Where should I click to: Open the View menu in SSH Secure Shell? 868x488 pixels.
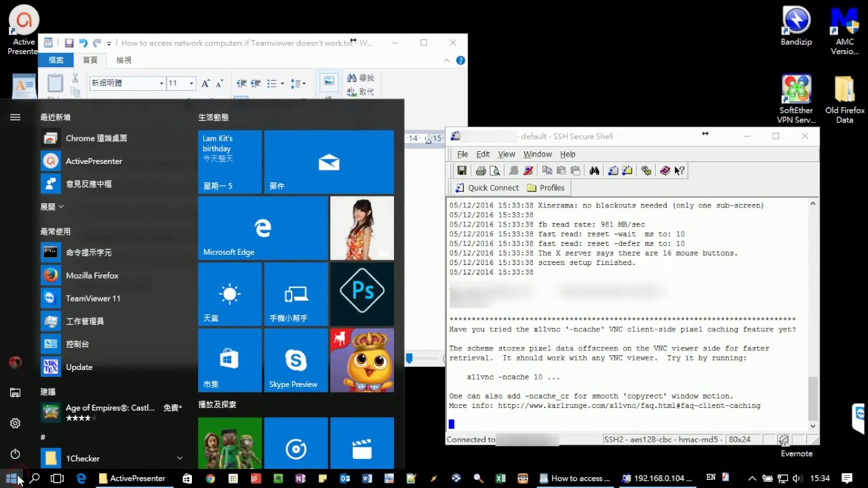pyautogui.click(x=507, y=154)
